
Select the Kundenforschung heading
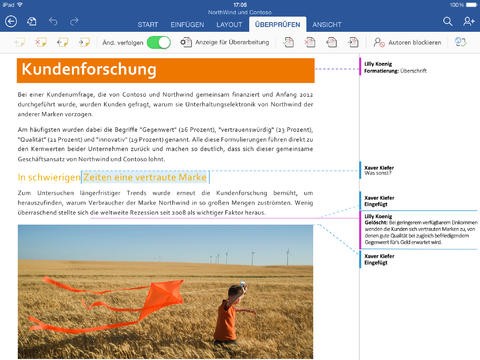point(166,70)
